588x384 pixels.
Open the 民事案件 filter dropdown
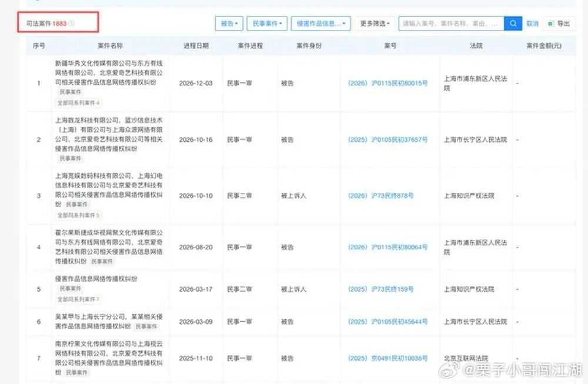coord(267,24)
